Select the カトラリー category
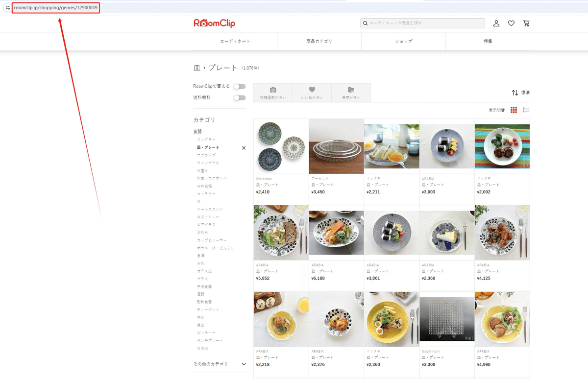This screenshot has height=379, width=588. pyautogui.click(x=206, y=194)
